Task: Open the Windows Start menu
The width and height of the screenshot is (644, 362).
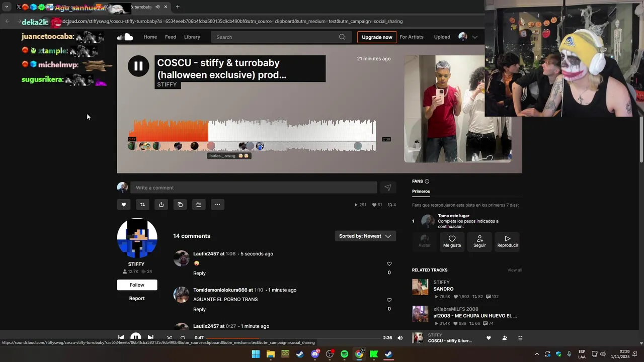Action: (256, 354)
